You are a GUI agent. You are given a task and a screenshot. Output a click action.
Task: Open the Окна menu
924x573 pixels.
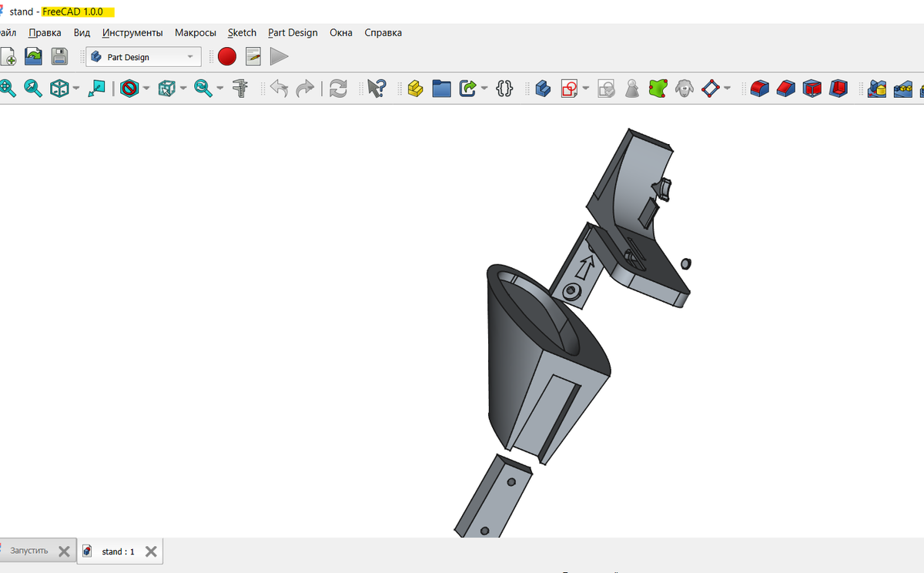pyautogui.click(x=341, y=32)
